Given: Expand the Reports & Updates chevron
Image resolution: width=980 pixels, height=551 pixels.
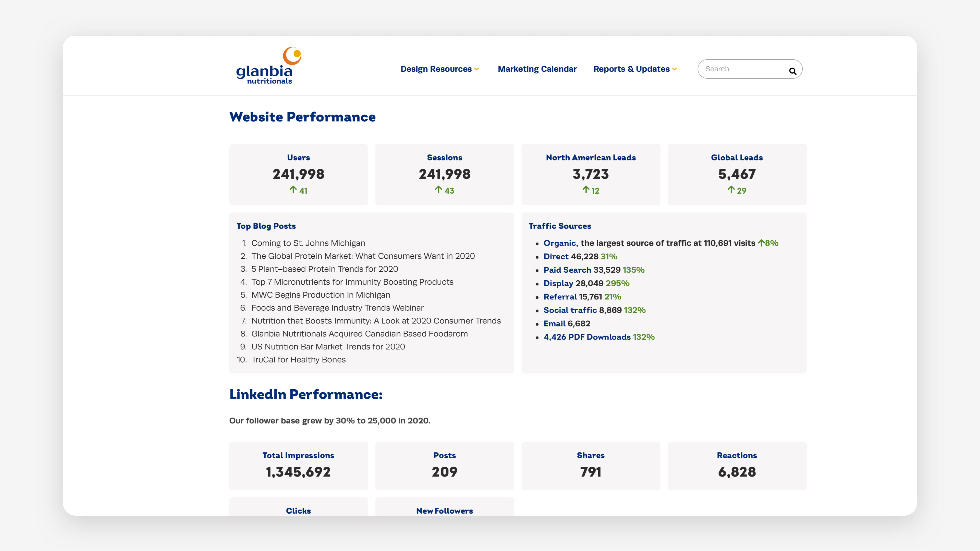Looking at the screenshot, I should pos(675,69).
